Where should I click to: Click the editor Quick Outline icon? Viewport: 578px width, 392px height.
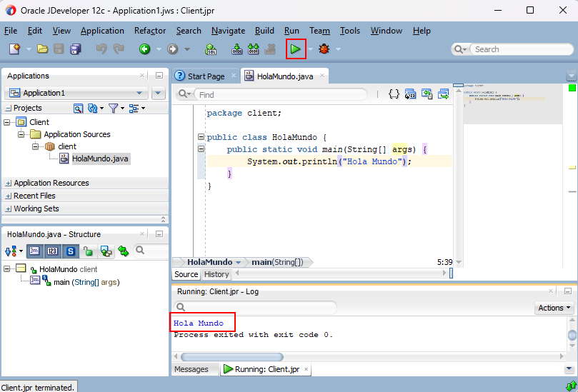pyautogui.click(x=410, y=94)
